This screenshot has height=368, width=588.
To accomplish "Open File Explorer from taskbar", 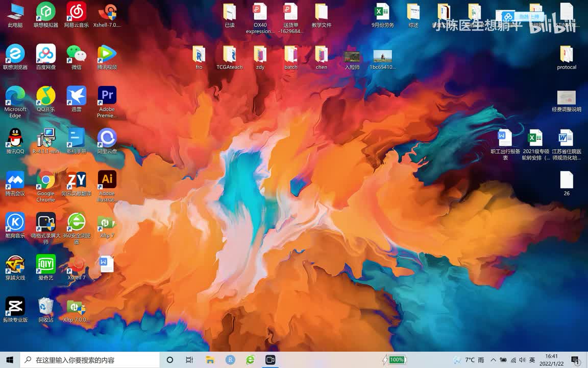I will click(x=210, y=360).
